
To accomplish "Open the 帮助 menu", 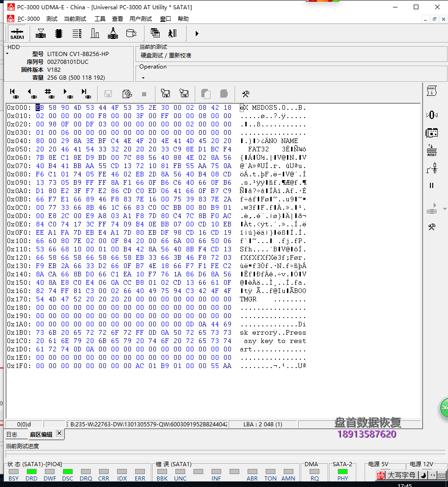I will tap(183, 19).
